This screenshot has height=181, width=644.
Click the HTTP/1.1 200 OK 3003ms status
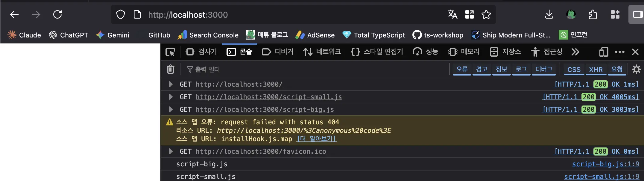click(591, 109)
